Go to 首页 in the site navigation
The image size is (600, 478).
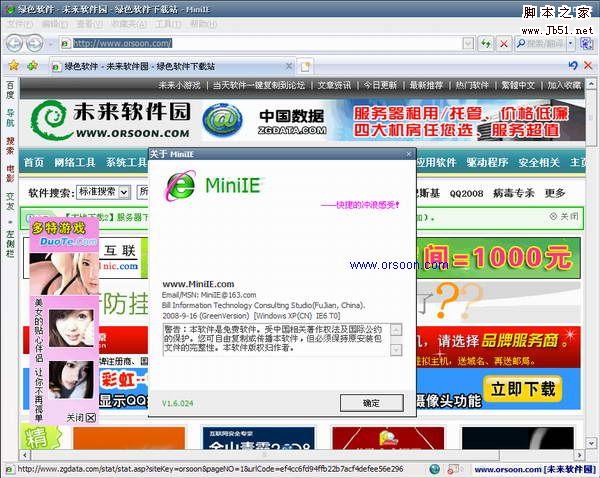click(x=34, y=162)
